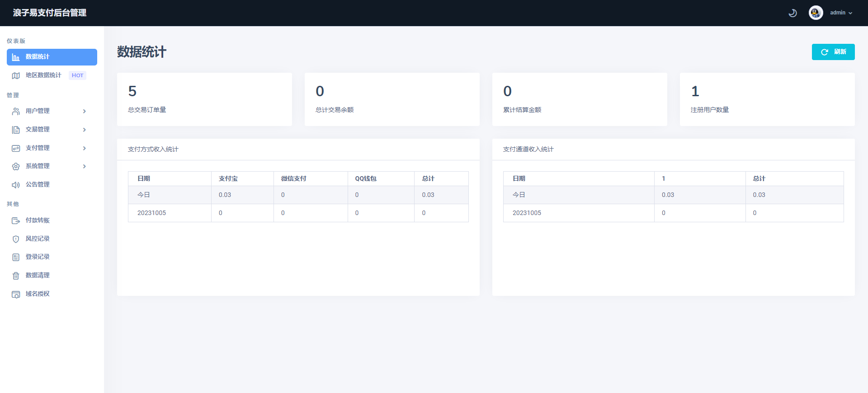This screenshot has height=393, width=868.
Task: Open 公告管理 speaker icon
Action: click(16, 185)
